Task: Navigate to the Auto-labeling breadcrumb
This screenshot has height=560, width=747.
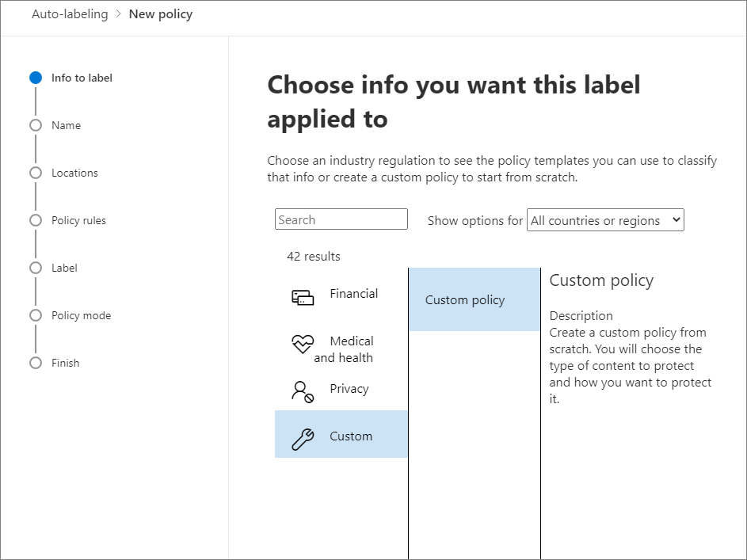Action: tap(70, 13)
